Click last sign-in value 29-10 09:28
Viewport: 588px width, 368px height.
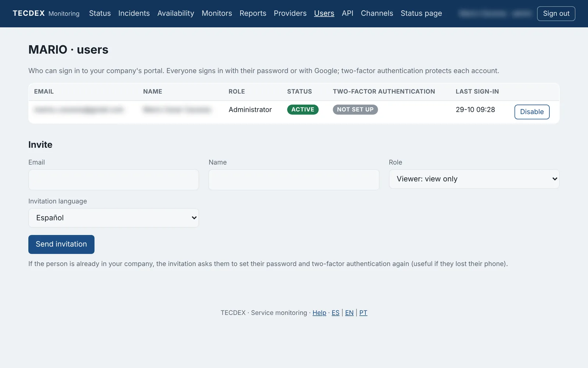pyautogui.click(x=475, y=110)
